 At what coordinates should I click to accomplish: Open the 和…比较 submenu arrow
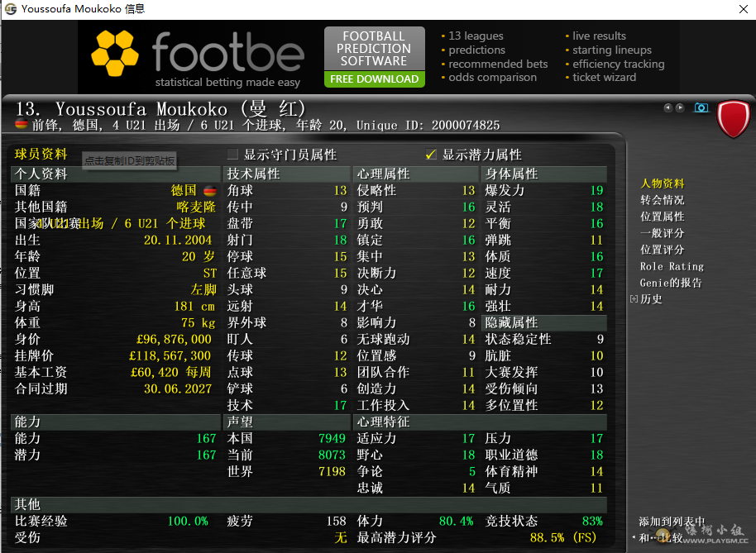click(634, 537)
